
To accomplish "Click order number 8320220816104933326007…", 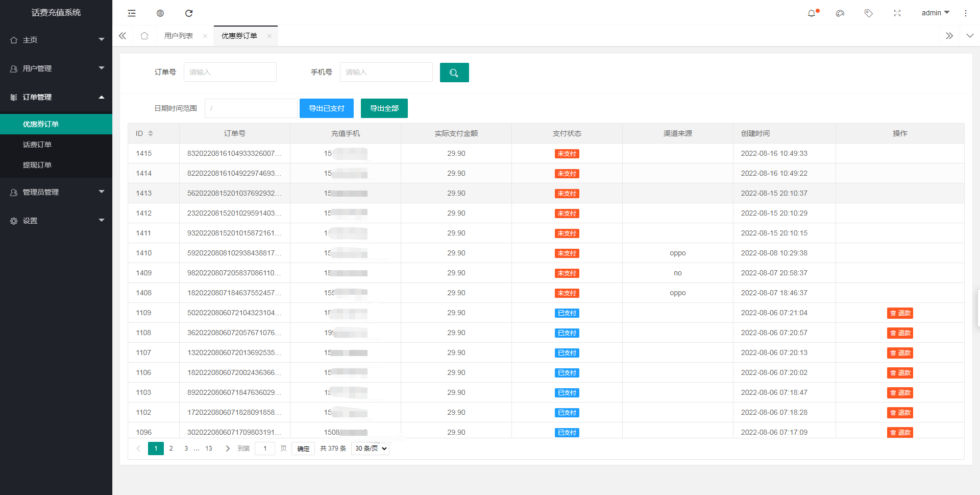I will (x=234, y=153).
